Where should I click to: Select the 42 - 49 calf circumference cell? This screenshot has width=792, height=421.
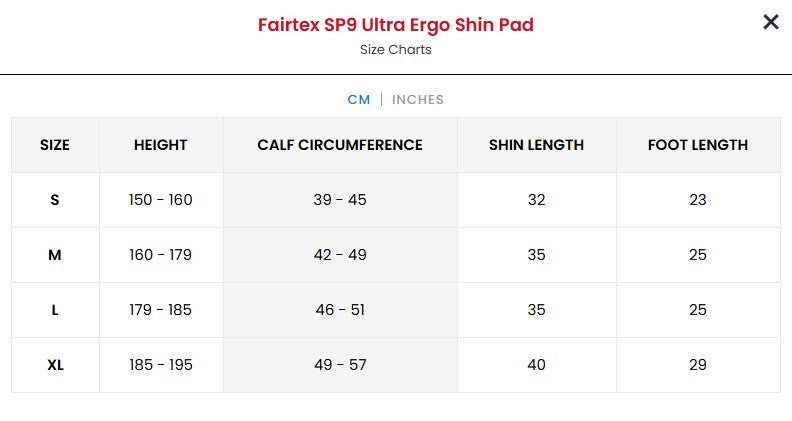pos(340,255)
